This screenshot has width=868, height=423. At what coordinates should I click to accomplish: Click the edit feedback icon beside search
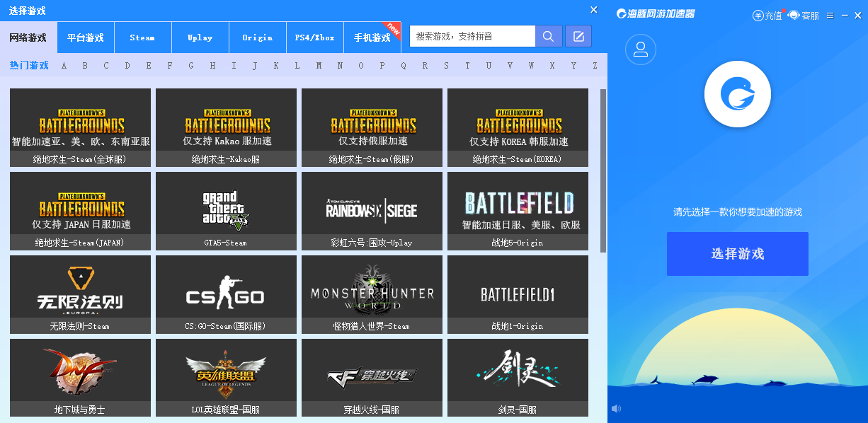[578, 36]
